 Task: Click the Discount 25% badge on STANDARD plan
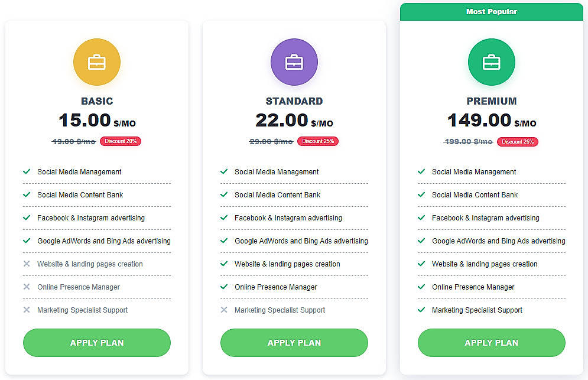(x=318, y=141)
